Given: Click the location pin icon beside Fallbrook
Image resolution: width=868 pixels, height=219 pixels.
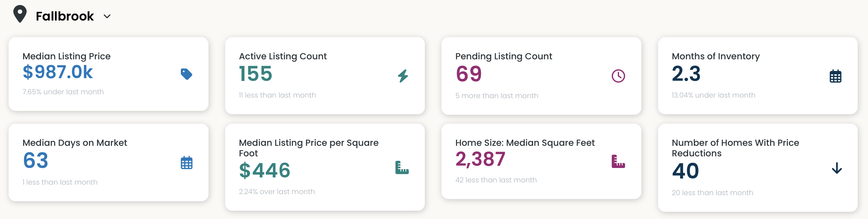Looking at the screenshot, I should pyautogui.click(x=20, y=14).
